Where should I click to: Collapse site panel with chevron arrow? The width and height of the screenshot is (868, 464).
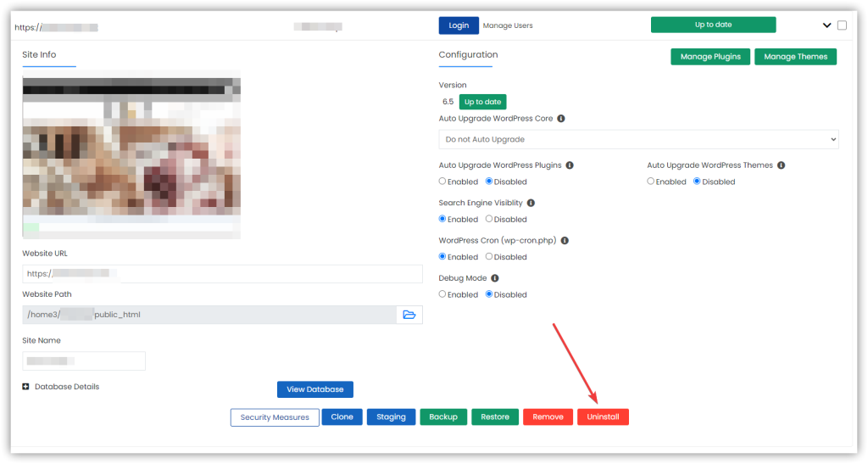[x=827, y=25]
